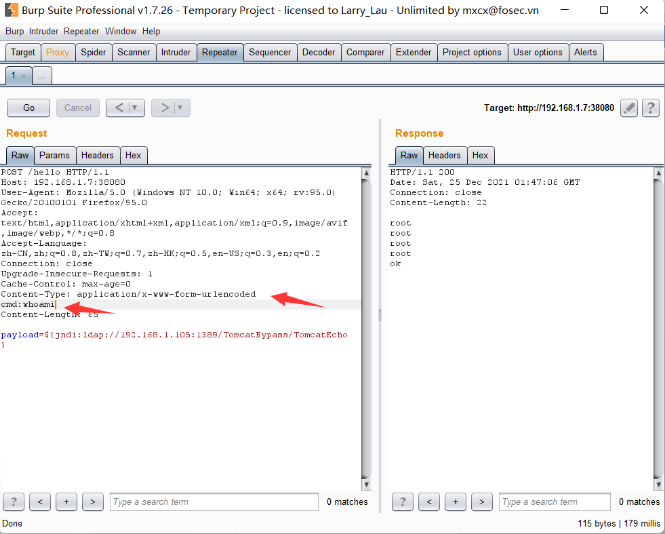Click the payload jndi:ldap body line
This screenshot has height=534, width=665.
(174, 340)
